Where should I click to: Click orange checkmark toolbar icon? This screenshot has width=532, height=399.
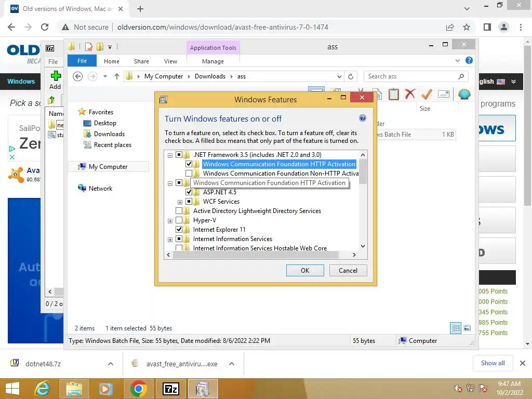click(x=427, y=94)
